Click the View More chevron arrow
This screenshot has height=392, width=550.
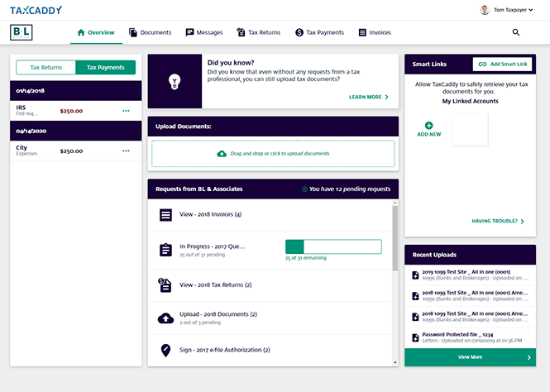click(529, 357)
